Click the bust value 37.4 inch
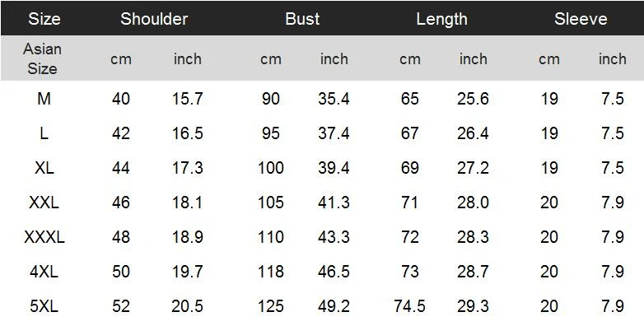 point(334,133)
